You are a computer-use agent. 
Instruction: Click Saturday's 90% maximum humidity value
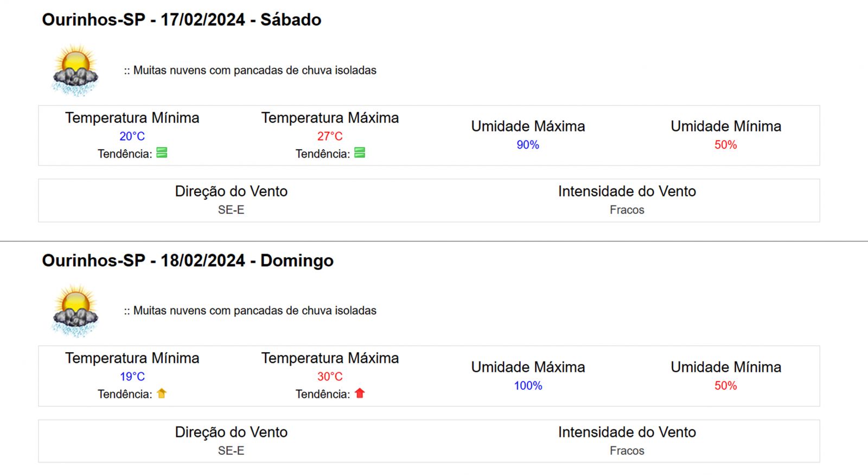click(528, 145)
